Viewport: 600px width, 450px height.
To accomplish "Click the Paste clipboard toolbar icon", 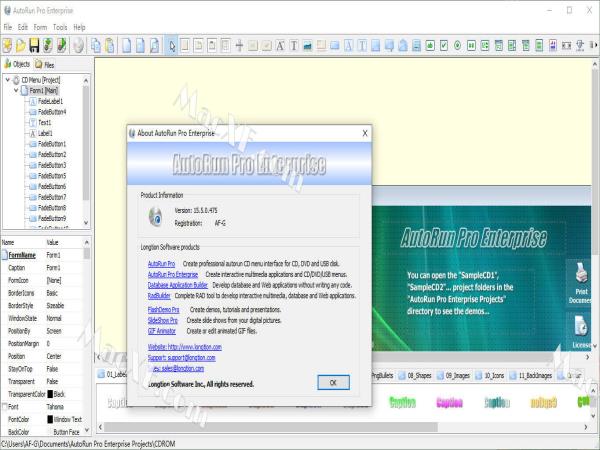I will tap(109, 46).
